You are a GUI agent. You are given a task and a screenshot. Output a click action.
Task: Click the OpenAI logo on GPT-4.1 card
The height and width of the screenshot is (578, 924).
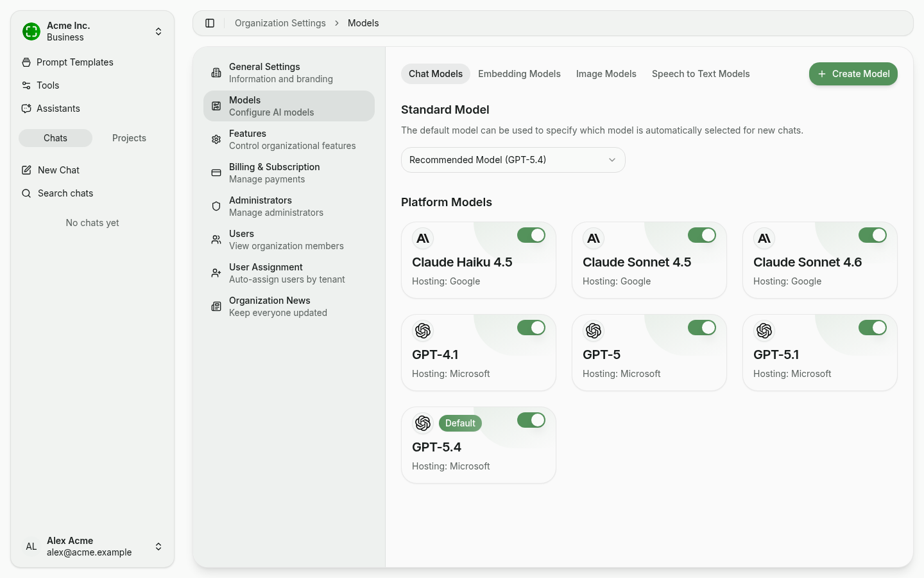[x=423, y=331]
